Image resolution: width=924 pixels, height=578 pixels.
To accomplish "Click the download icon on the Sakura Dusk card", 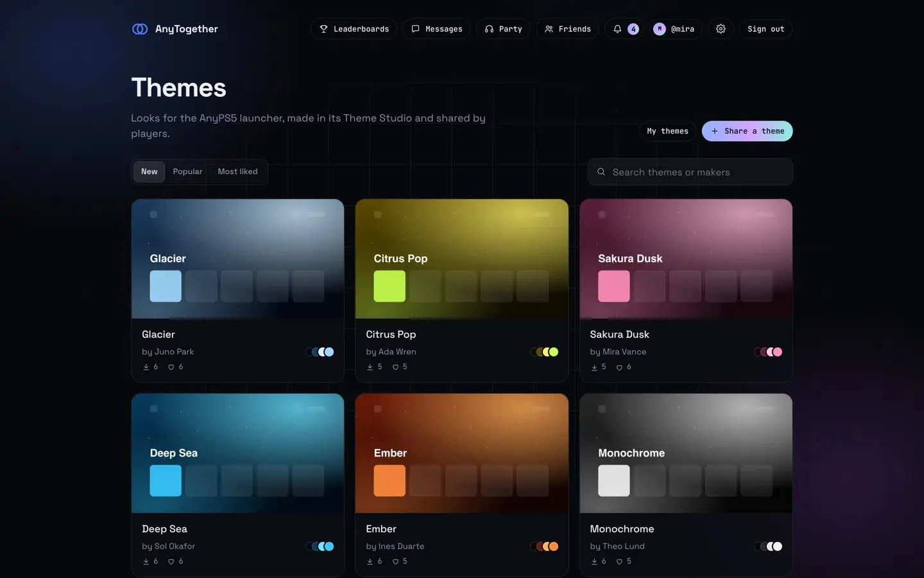I will (x=594, y=367).
